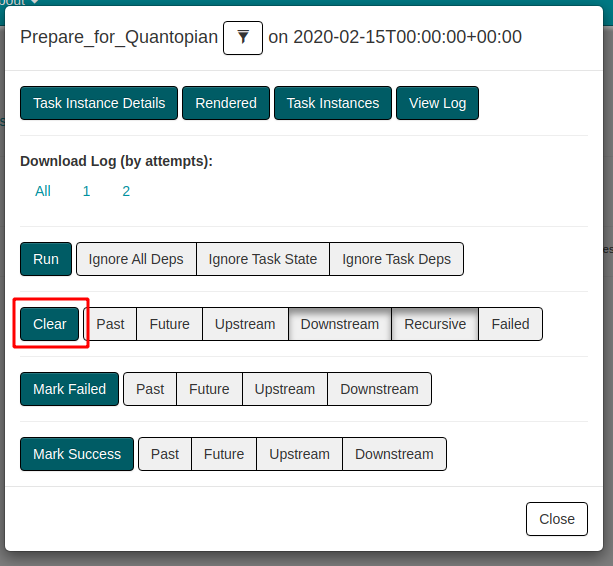This screenshot has width=613, height=566.
Task: Download log for attempt 2
Action: pos(126,191)
